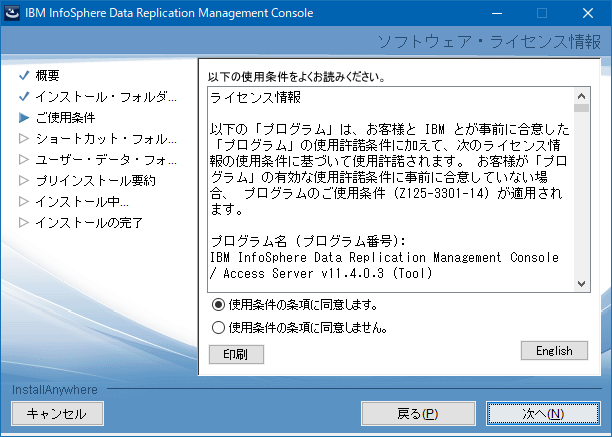This screenshot has height=437, width=612.
Task: Click the 印刷 print button
Action: point(236,354)
